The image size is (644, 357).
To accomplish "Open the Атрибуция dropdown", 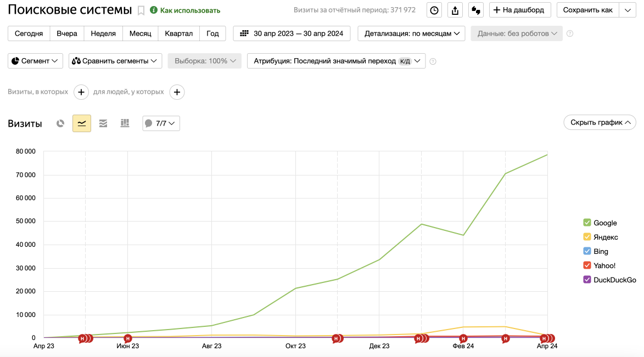I will tap(337, 61).
